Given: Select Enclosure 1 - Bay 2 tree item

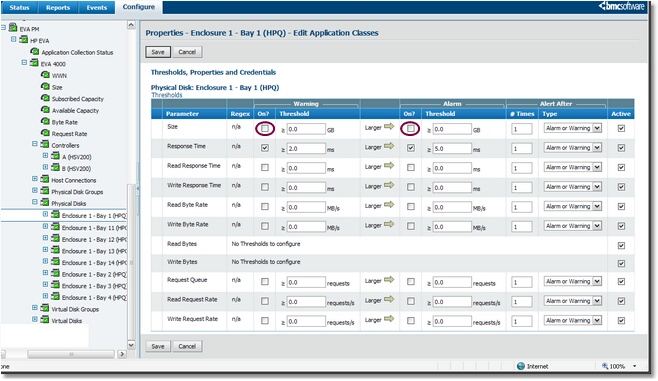Looking at the screenshot, I should pos(94,274).
